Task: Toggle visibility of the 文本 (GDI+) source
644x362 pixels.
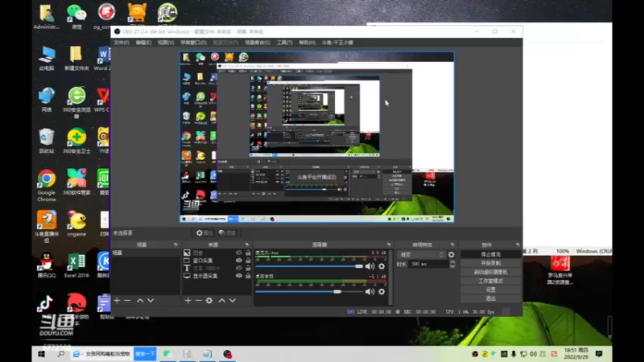Action: (x=238, y=268)
